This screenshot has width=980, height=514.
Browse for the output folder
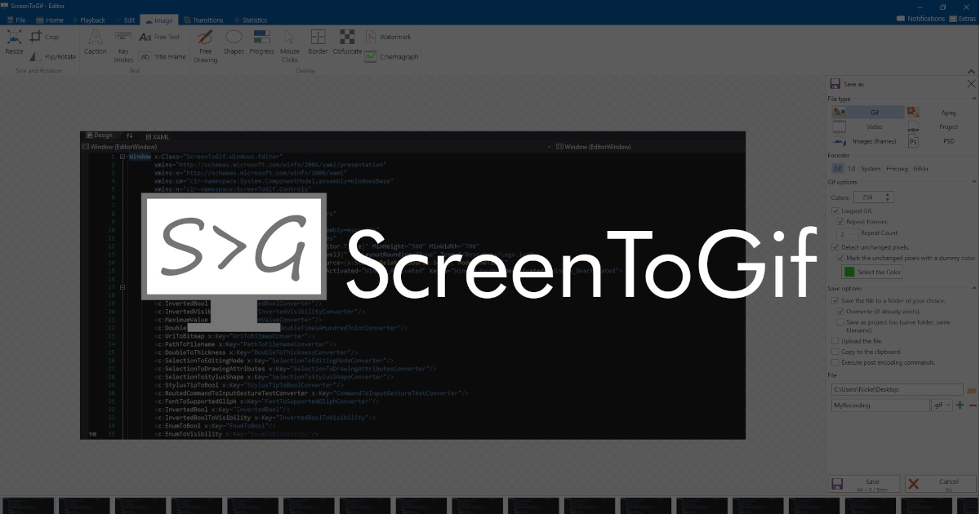point(972,391)
